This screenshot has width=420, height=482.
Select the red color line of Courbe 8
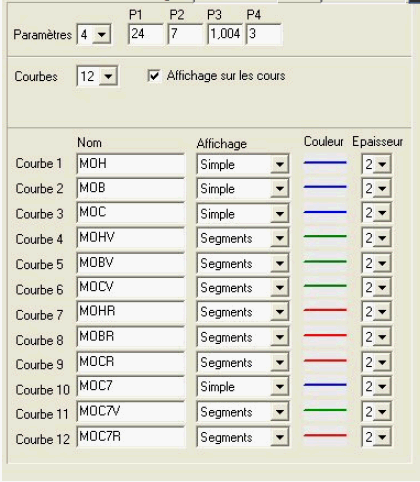pyautogui.click(x=325, y=335)
